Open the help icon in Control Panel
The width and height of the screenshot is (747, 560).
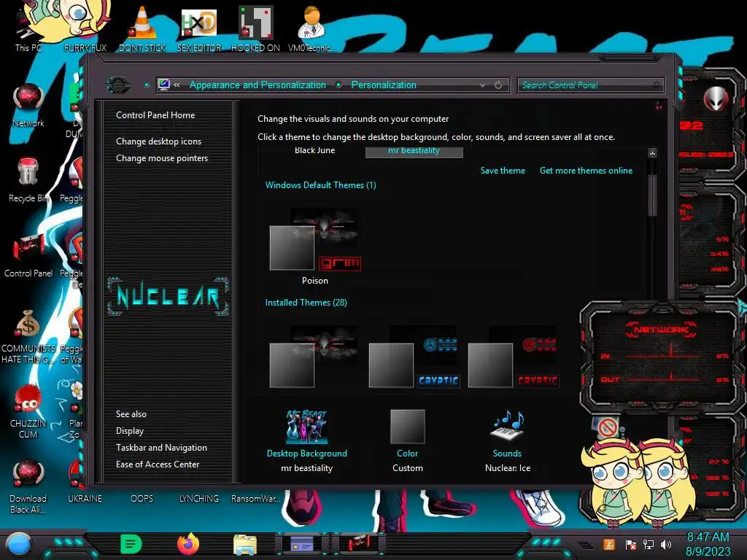click(659, 106)
